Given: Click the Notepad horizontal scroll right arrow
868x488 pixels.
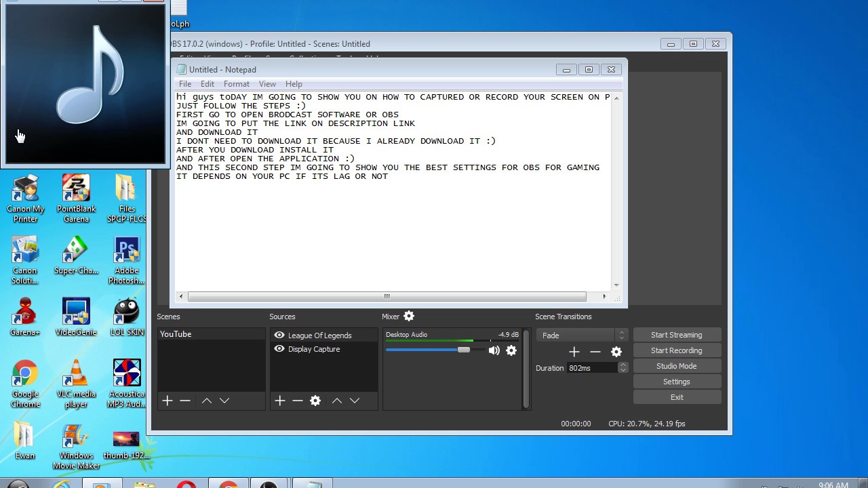Looking at the screenshot, I should pyautogui.click(x=604, y=296).
